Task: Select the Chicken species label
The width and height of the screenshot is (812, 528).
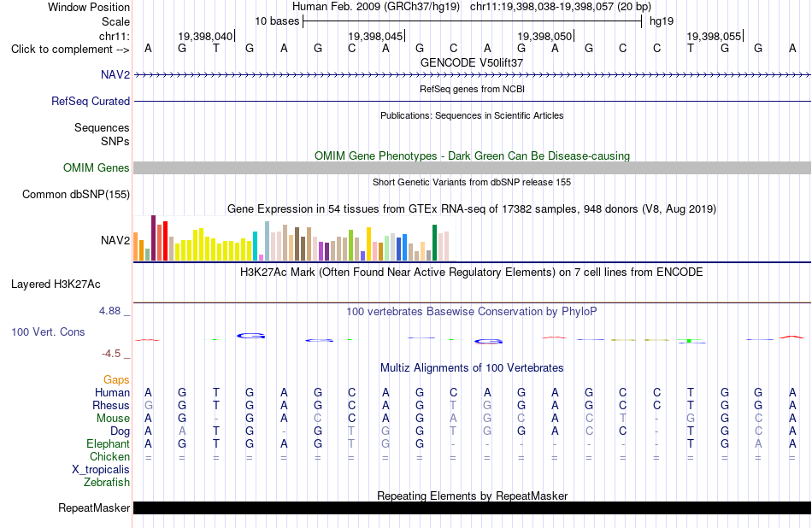Action: pyautogui.click(x=109, y=456)
